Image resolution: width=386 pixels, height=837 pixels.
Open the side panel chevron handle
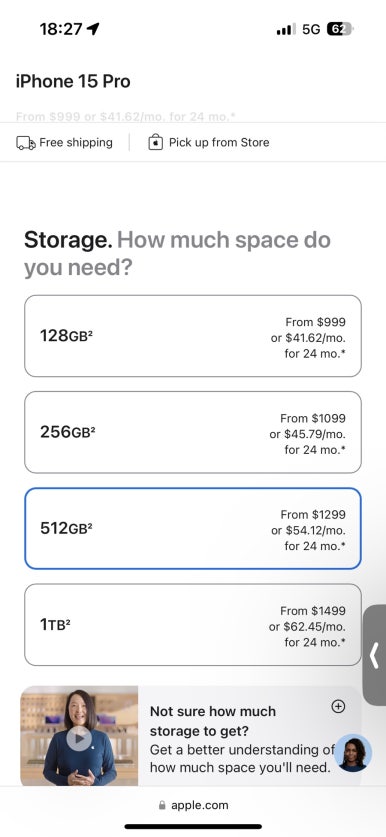coord(375,655)
